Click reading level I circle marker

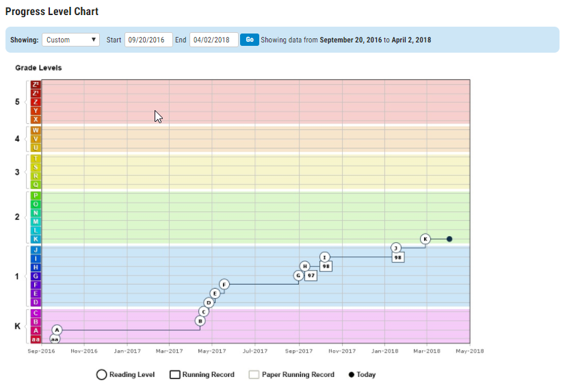pos(325,257)
